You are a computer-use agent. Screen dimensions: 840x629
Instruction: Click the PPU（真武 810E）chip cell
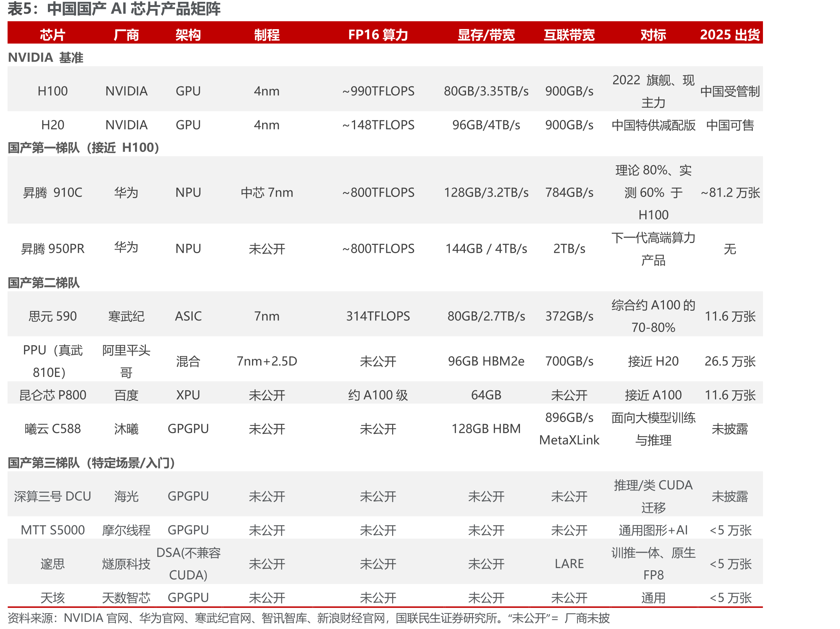(x=53, y=361)
